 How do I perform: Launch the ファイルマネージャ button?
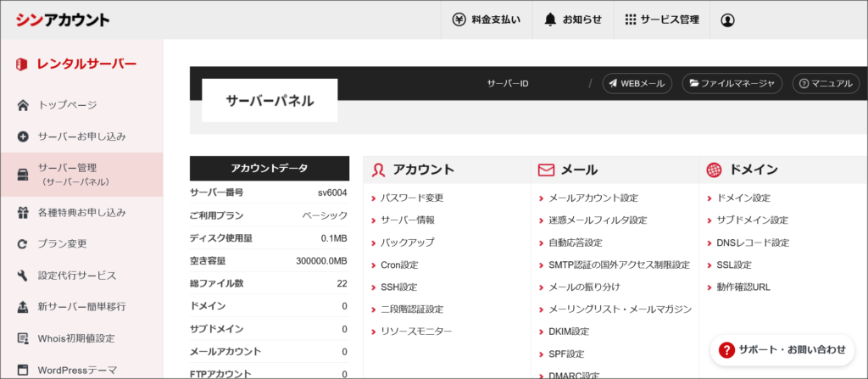click(731, 83)
